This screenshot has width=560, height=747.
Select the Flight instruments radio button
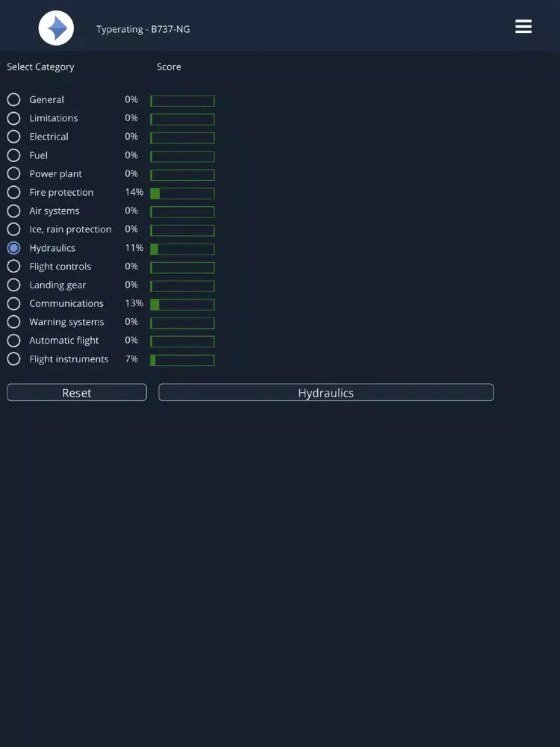13,359
